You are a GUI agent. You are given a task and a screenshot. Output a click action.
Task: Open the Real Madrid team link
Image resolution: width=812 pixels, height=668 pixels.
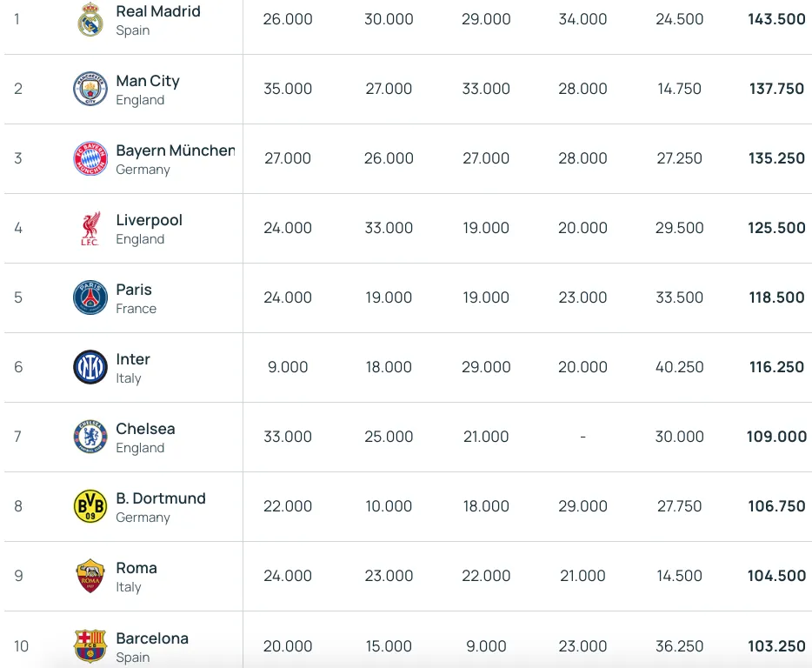[x=158, y=11]
